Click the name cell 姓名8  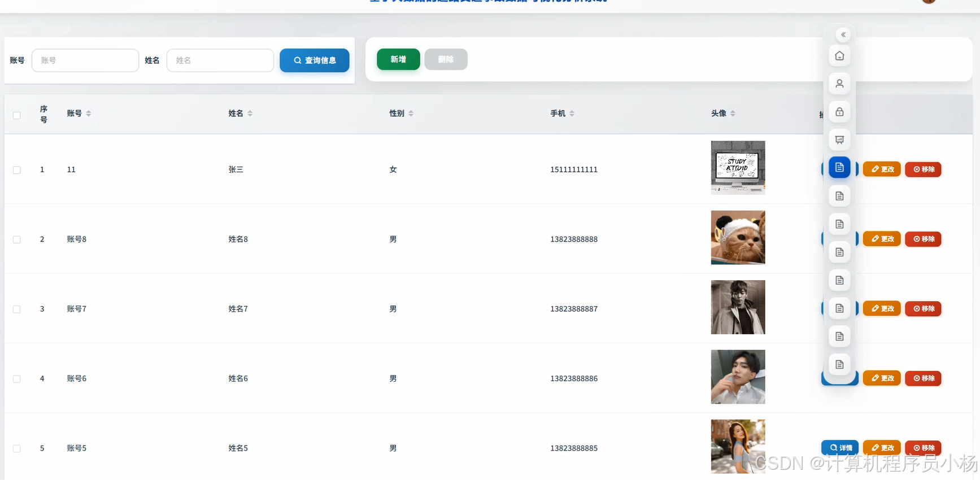point(238,239)
